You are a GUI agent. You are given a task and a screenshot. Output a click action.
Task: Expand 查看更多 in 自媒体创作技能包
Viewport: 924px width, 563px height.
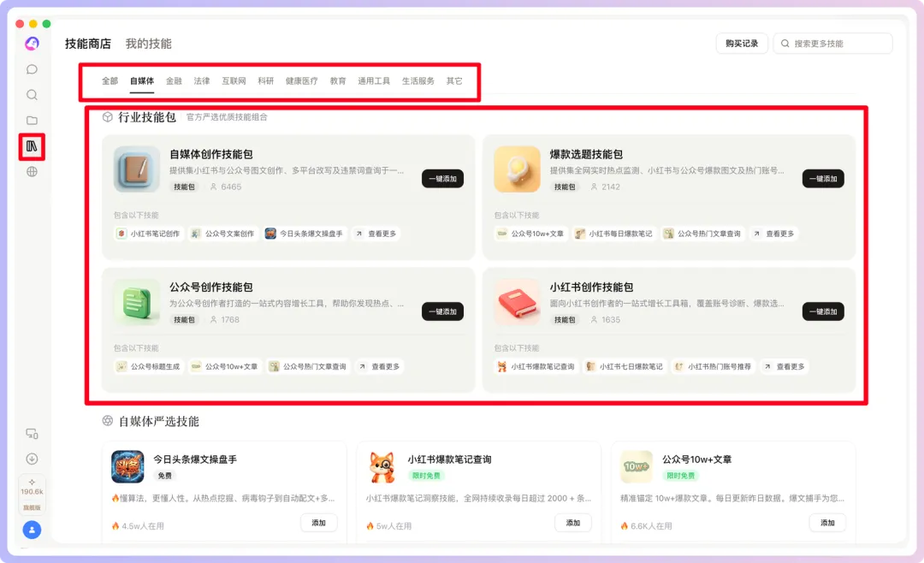click(376, 234)
